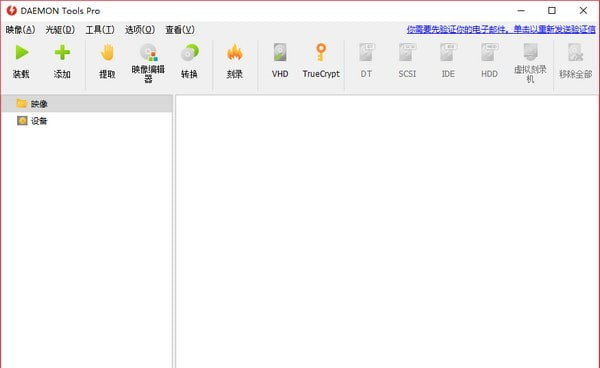This screenshot has width=600, height=368.
Task: Click the DAEMON Tools Pro logo in title bar
Action: point(11,11)
